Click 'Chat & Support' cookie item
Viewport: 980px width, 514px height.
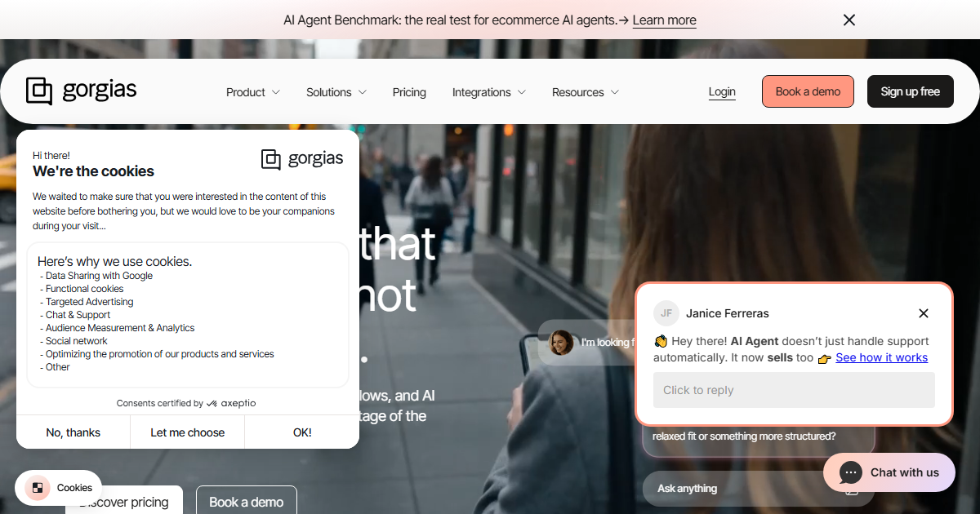pos(78,315)
